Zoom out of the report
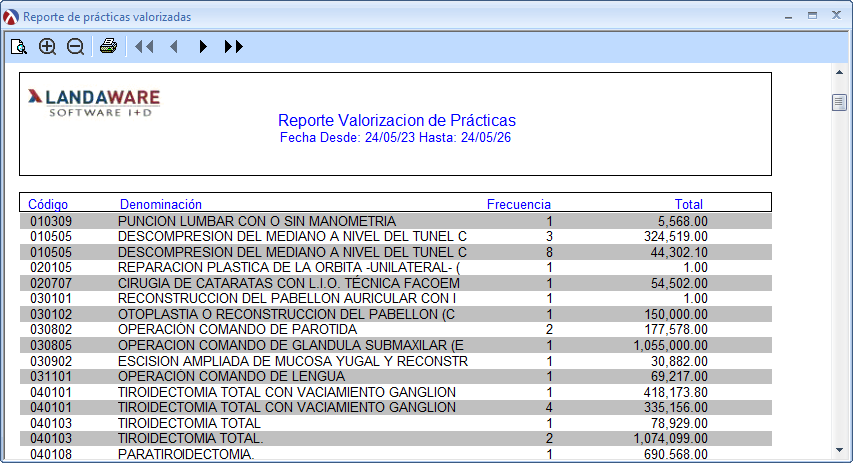 click(75, 47)
